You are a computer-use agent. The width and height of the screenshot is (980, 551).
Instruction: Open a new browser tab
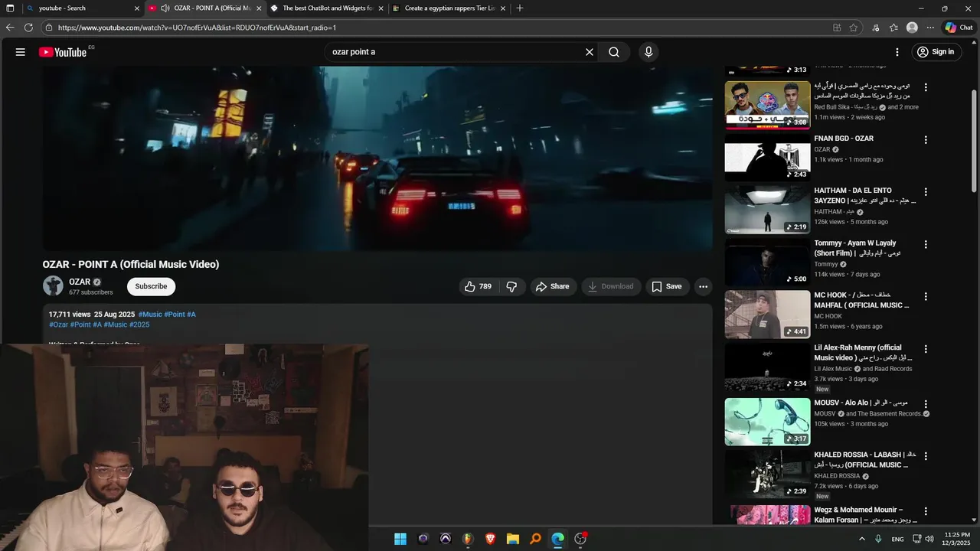(520, 8)
